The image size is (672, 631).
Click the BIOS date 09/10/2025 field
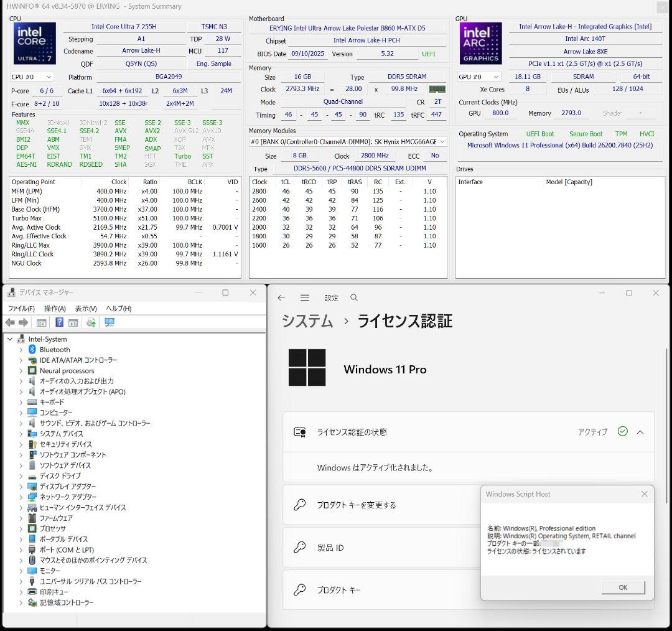click(x=308, y=54)
